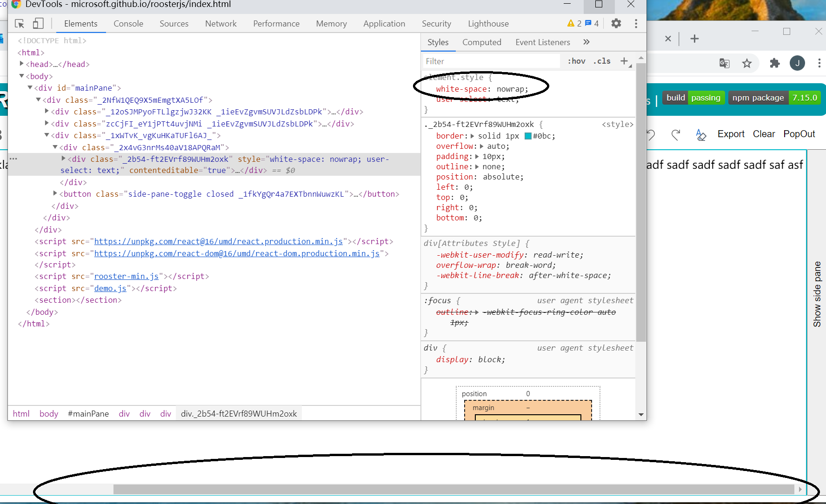
Task: Collapse the body element node
Action: pyautogui.click(x=21, y=76)
